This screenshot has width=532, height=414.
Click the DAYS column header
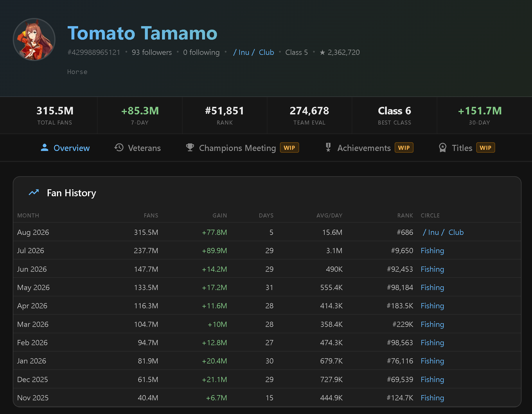(x=266, y=215)
